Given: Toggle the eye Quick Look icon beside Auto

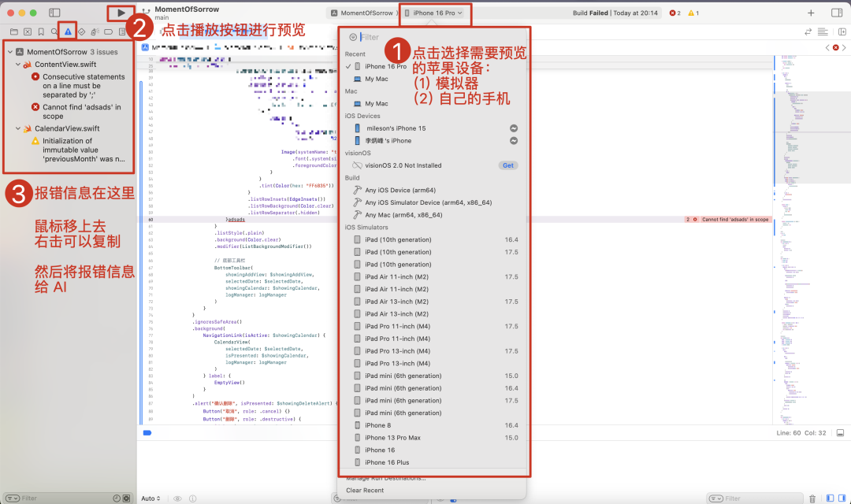Looking at the screenshot, I should click(x=177, y=498).
